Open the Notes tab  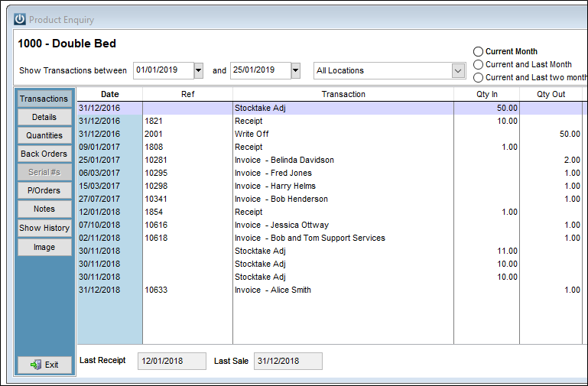(44, 209)
